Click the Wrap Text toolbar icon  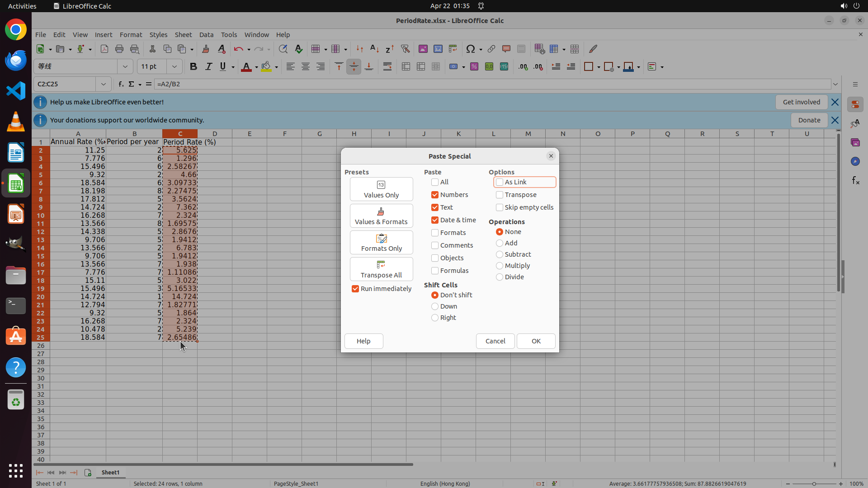387,67
